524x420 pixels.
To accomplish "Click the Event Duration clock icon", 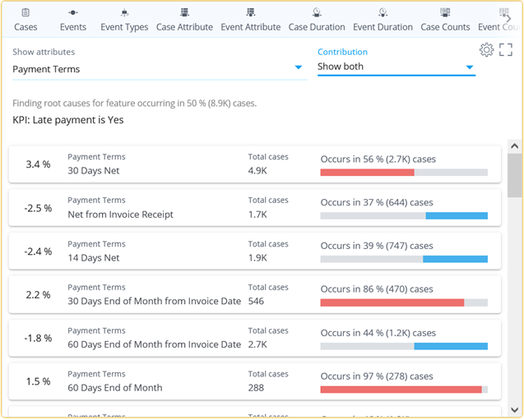I will click(383, 12).
